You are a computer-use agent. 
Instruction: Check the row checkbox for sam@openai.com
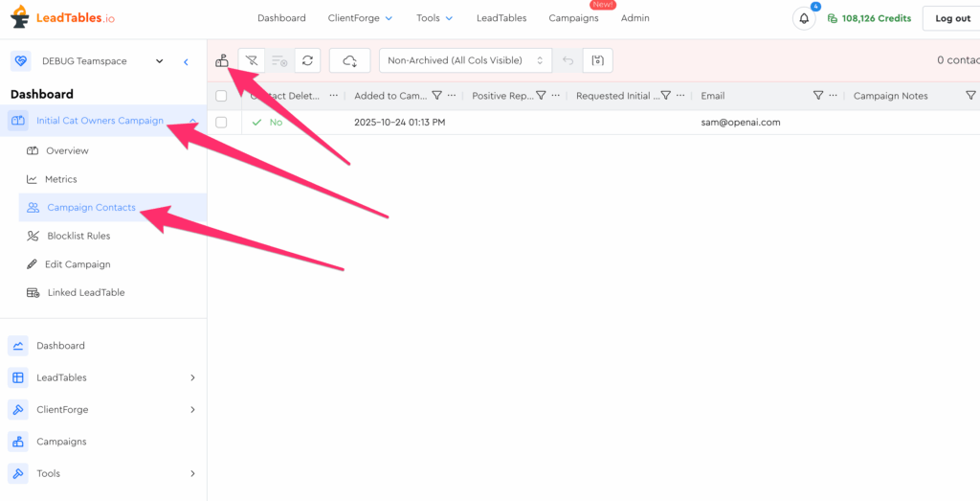tap(222, 123)
